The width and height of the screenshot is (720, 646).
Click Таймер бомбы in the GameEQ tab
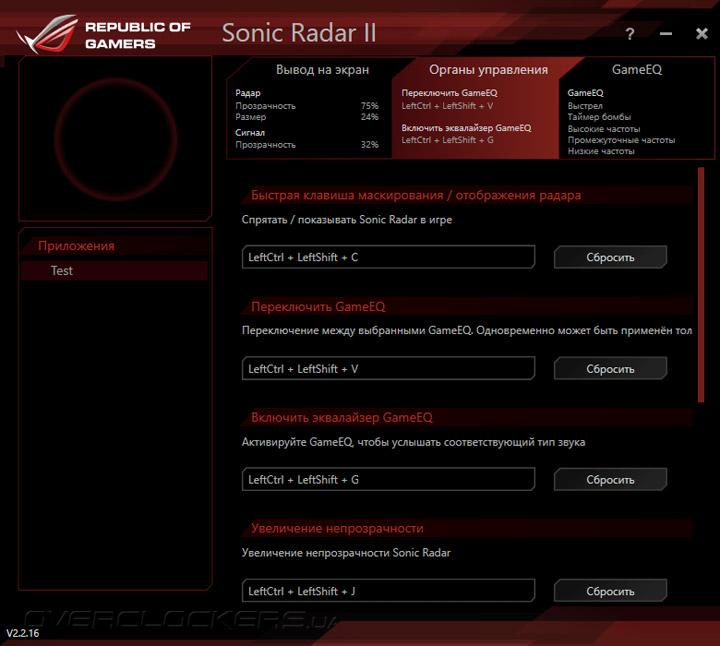[x=599, y=117]
